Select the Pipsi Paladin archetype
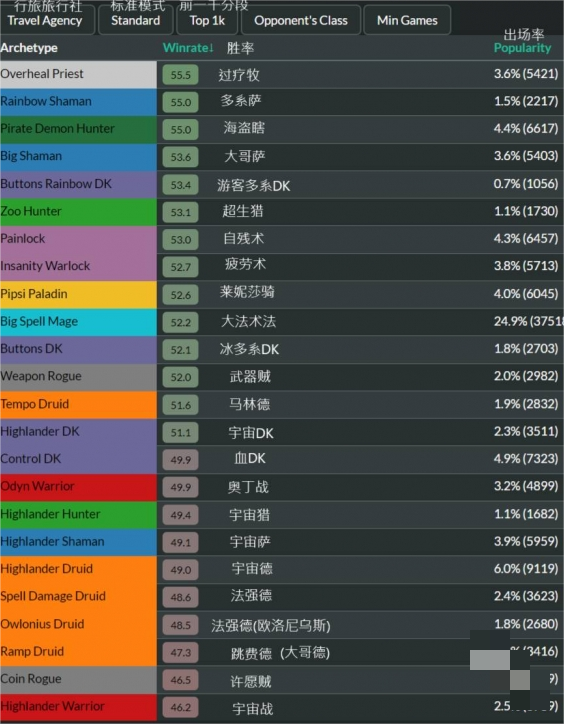 coord(79,294)
